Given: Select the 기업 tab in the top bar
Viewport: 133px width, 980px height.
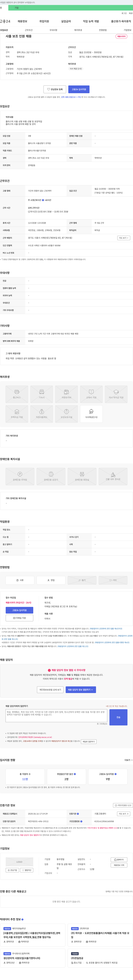Looking at the screenshot, I should (16, 8).
